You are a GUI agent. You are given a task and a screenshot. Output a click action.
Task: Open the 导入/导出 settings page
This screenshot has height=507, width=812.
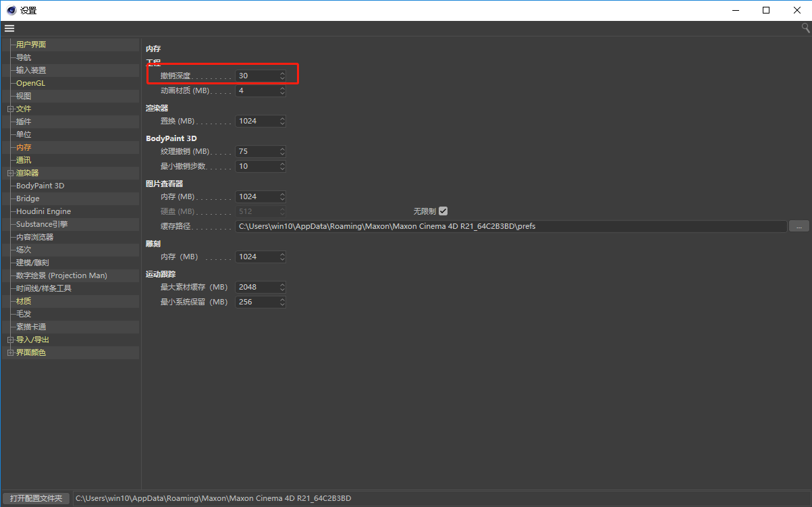pos(32,340)
